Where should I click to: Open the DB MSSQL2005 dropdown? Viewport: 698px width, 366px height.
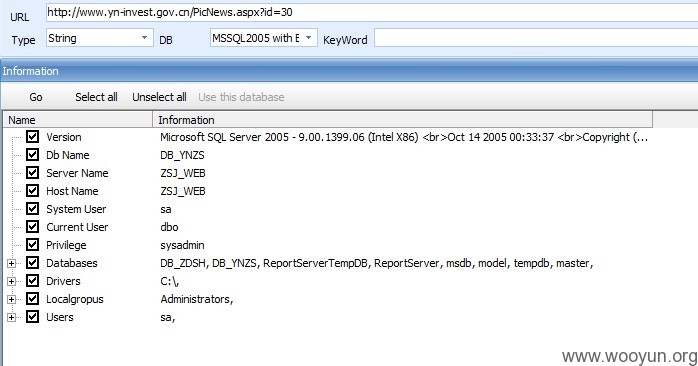[x=264, y=38]
